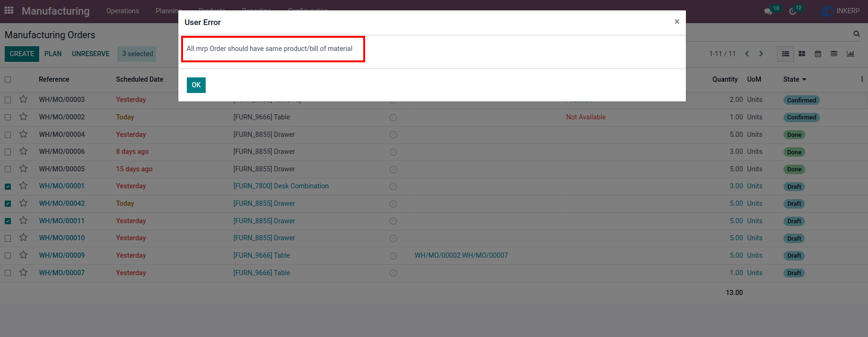
Task: Open the INKERP user menu
Action: [x=840, y=11]
